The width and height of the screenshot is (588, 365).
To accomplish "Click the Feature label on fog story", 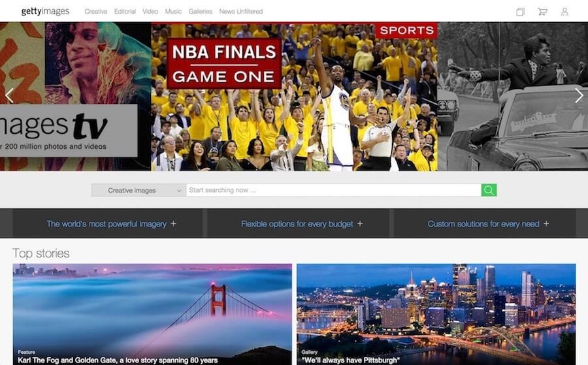I will point(27,352).
